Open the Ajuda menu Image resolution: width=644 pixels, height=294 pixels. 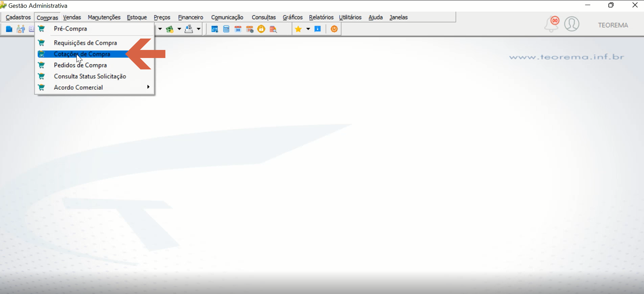click(376, 17)
